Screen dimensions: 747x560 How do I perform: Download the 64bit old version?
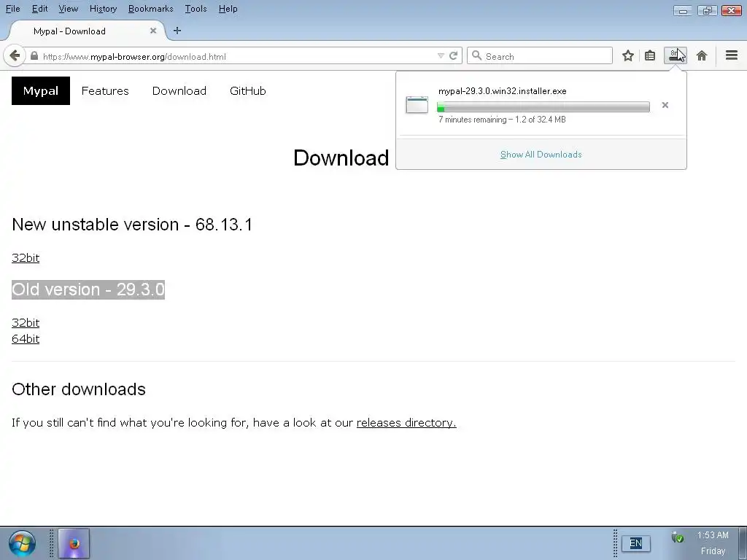click(26, 338)
